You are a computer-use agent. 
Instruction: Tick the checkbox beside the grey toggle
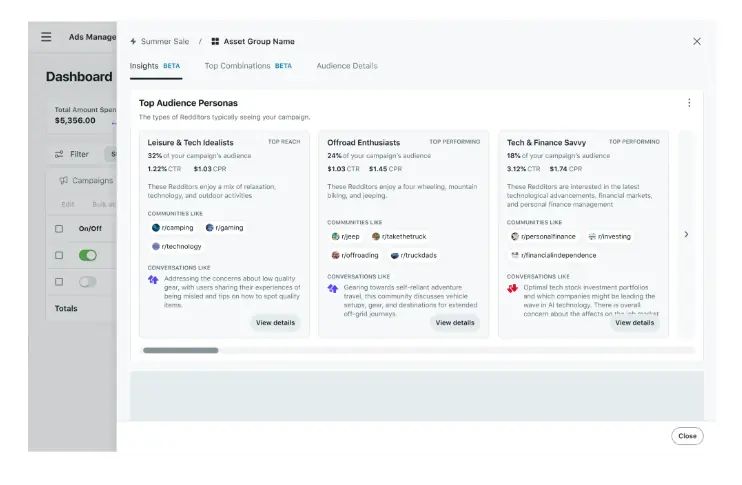[x=59, y=282]
